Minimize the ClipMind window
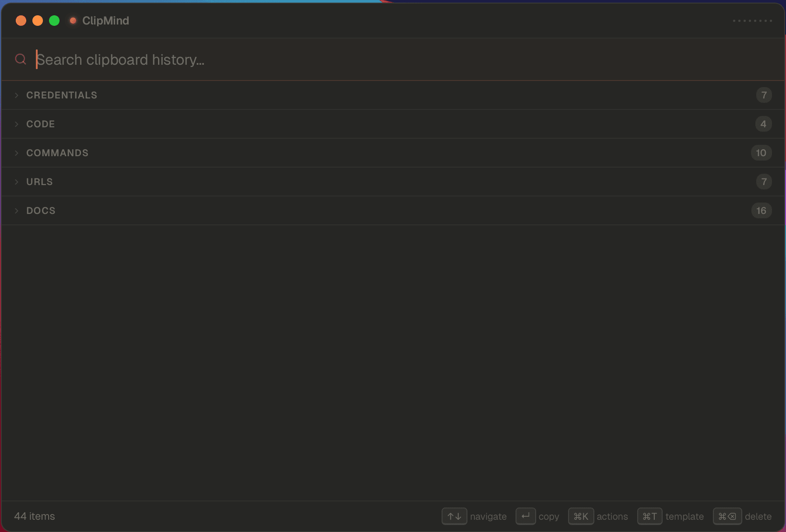The image size is (786, 532). pos(38,21)
